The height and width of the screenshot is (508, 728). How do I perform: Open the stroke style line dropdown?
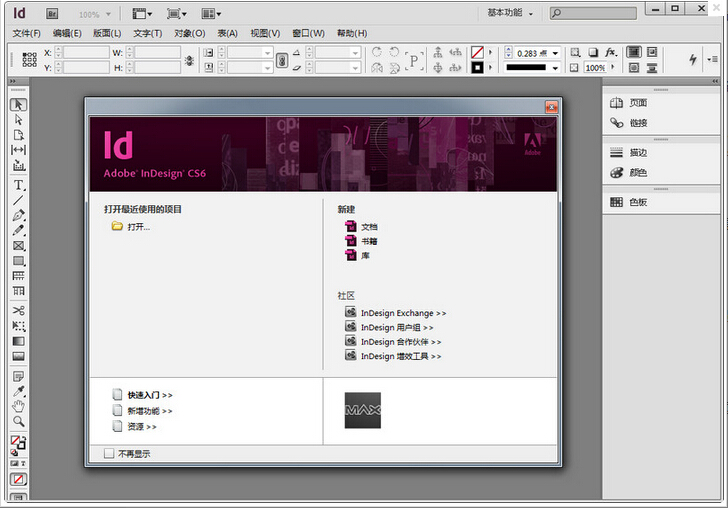[x=555, y=68]
